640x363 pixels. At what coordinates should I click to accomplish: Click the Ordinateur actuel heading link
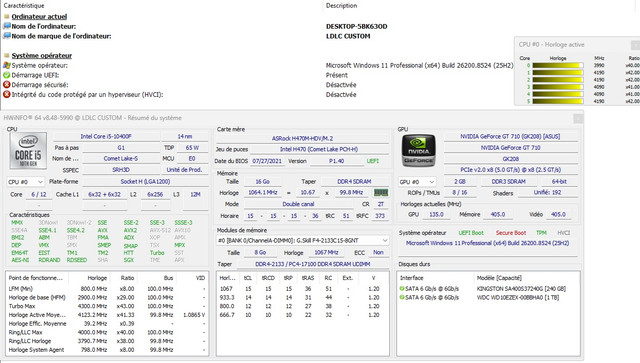[39, 17]
